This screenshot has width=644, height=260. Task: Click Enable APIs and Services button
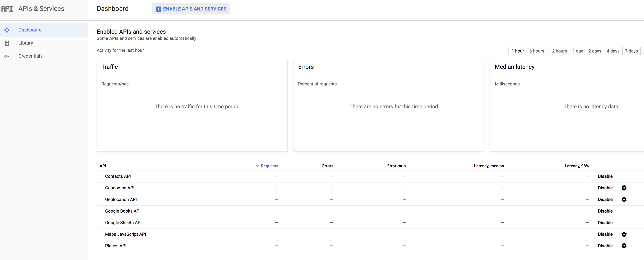pos(191,9)
